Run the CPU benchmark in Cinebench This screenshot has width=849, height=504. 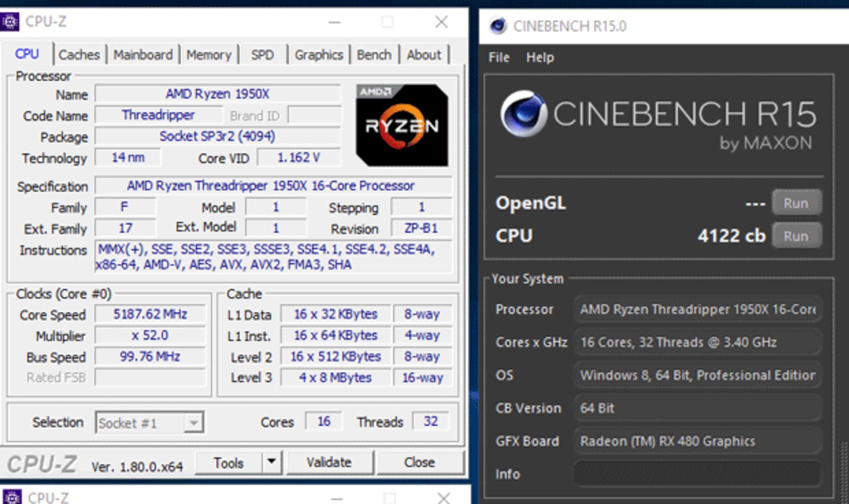(796, 236)
